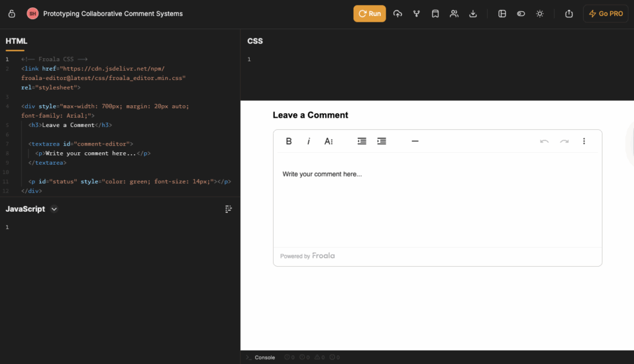
Task: Click the project title text
Action: (113, 14)
